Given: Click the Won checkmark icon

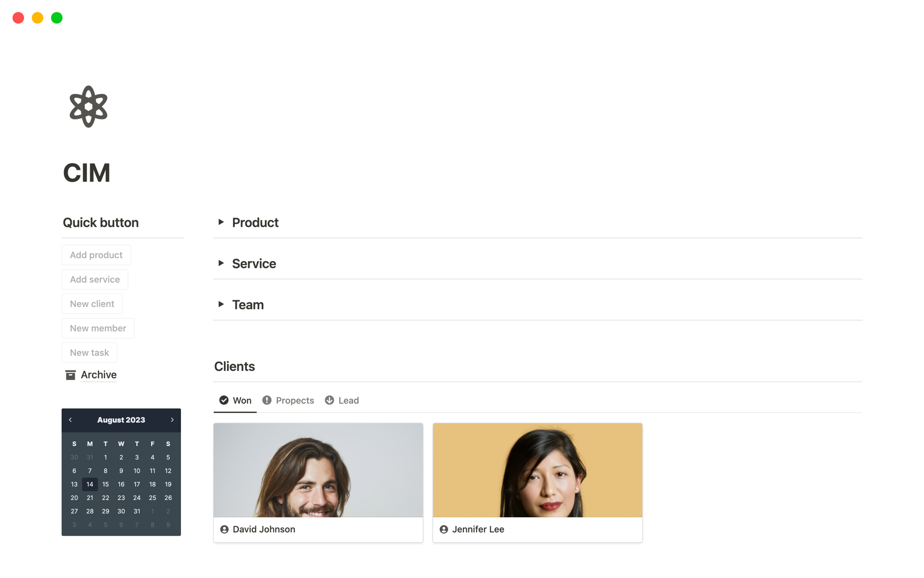Looking at the screenshot, I should coord(224,400).
